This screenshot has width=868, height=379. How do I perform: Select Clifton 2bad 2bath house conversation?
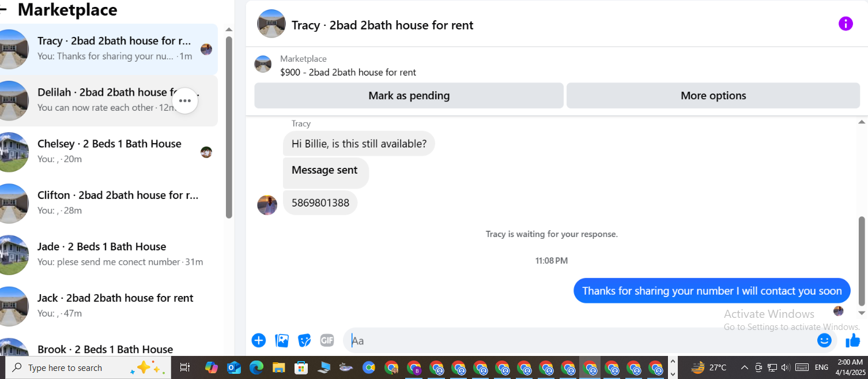click(107, 203)
